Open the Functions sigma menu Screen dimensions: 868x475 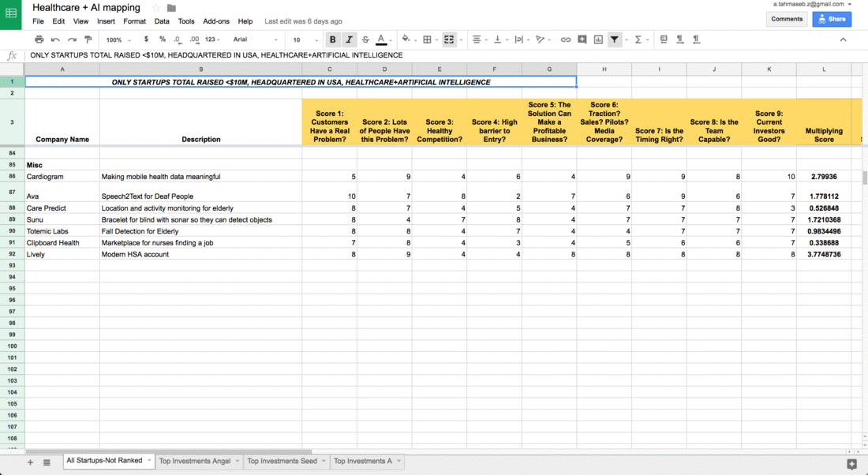[638, 39]
